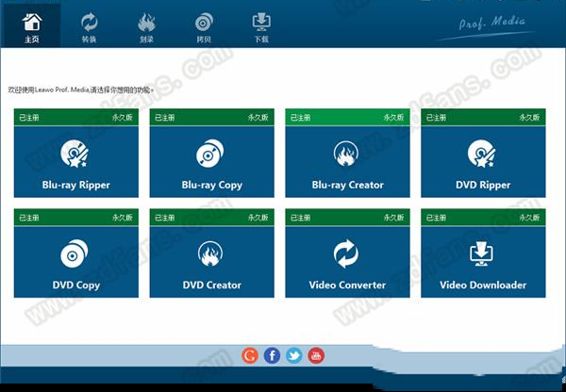Screen dimensions: 566x392
Task: Open the Video Converter arrows icon
Action: click(347, 253)
